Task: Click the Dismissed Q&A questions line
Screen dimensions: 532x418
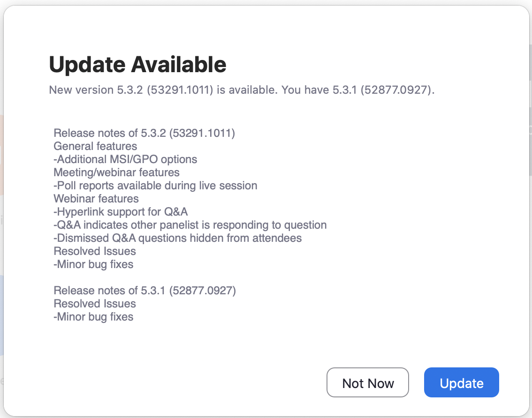Action: coord(177,238)
